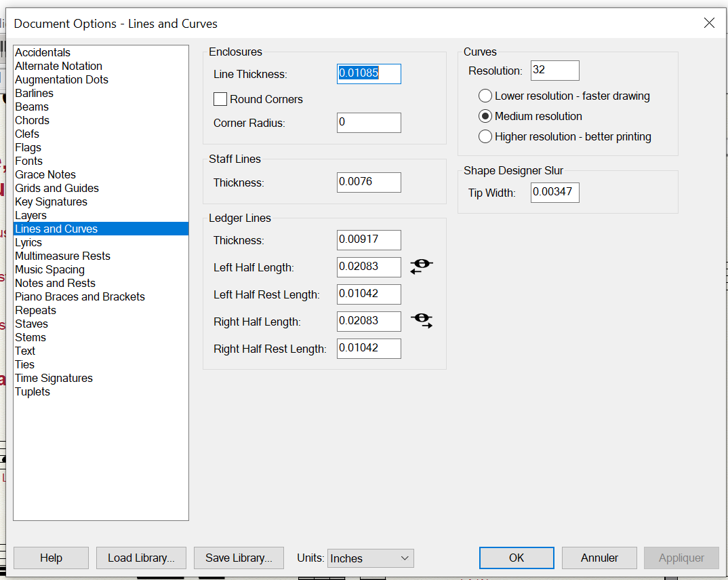Click the Staff Lines Thickness field
Screen dimensions: 728x580
coord(369,182)
